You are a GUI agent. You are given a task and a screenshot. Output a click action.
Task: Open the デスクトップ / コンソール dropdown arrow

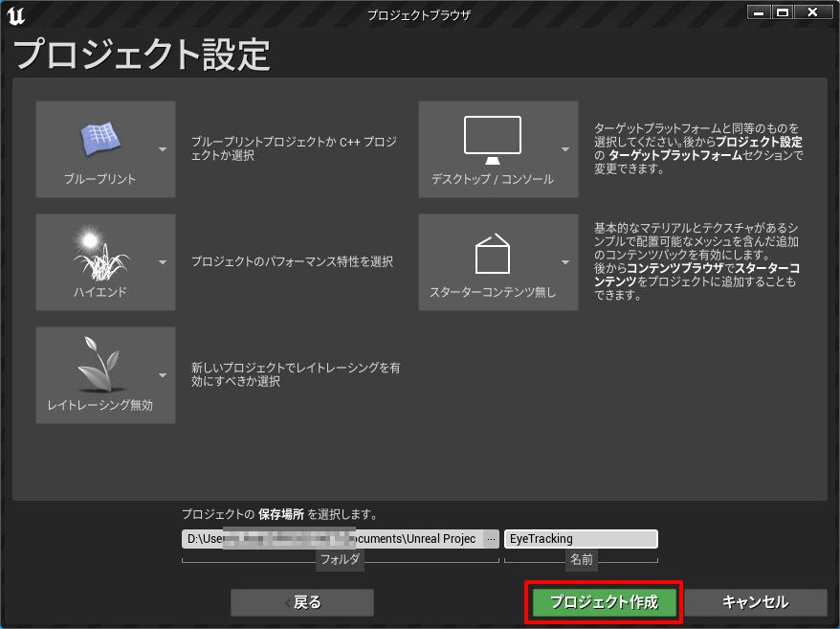[x=565, y=149]
